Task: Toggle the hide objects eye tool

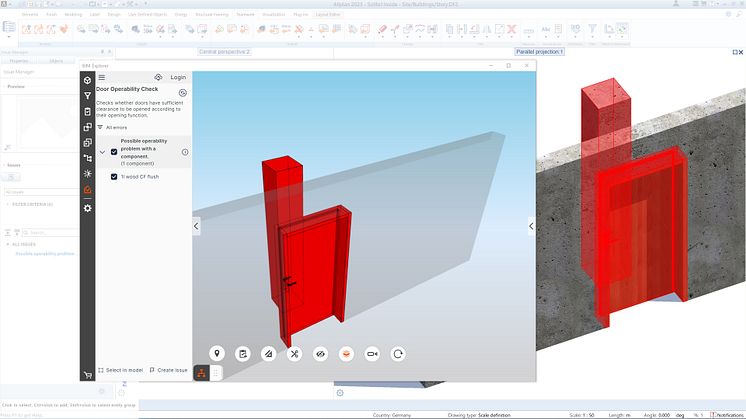Action: tap(321, 354)
